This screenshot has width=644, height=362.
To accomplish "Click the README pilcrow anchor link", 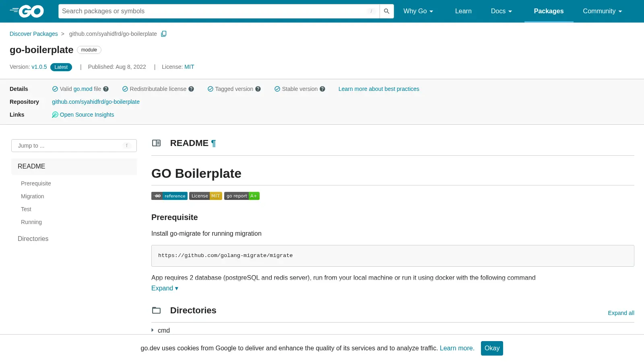I will (213, 143).
